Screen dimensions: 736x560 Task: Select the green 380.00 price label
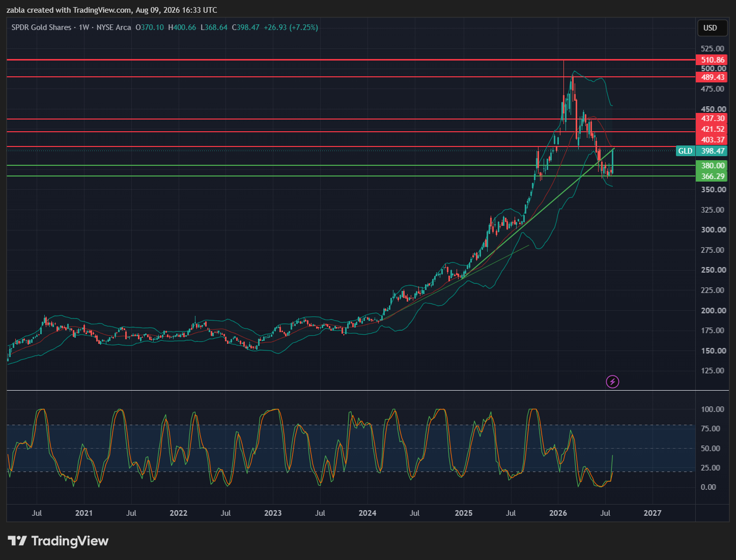pyautogui.click(x=713, y=166)
